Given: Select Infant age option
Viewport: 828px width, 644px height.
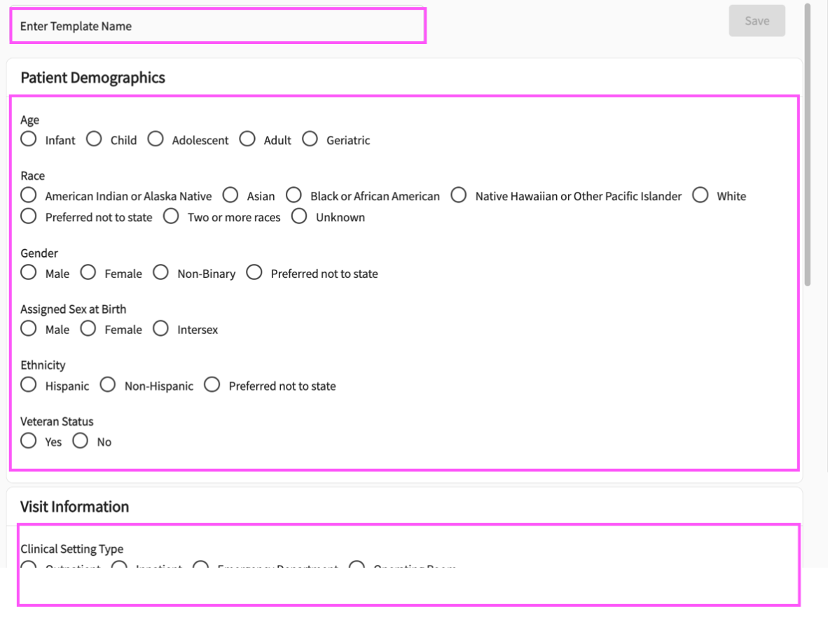Looking at the screenshot, I should (29, 139).
